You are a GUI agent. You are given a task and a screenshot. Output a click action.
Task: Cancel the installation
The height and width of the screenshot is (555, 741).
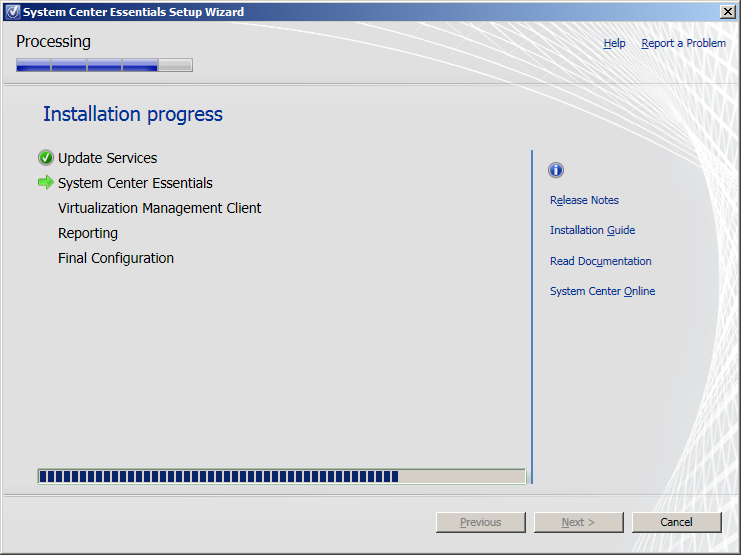[x=677, y=522]
